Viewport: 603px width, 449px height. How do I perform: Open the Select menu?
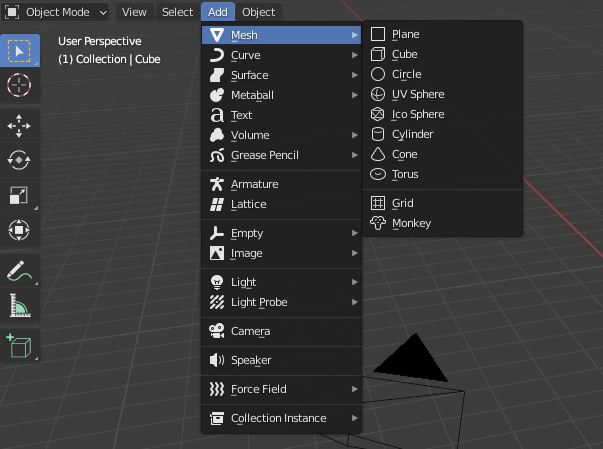pos(177,12)
